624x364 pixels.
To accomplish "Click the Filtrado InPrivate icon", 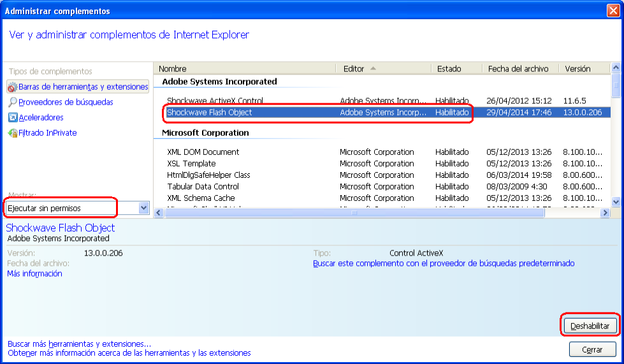I will [13, 133].
